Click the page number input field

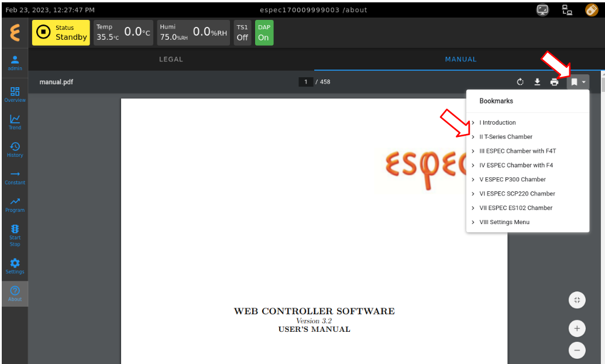(x=305, y=82)
